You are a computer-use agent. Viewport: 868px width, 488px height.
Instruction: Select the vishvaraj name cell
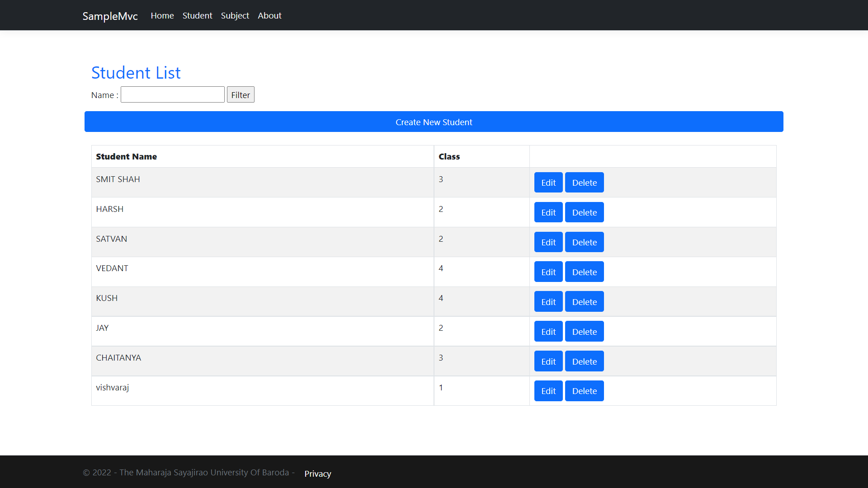(263, 391)
